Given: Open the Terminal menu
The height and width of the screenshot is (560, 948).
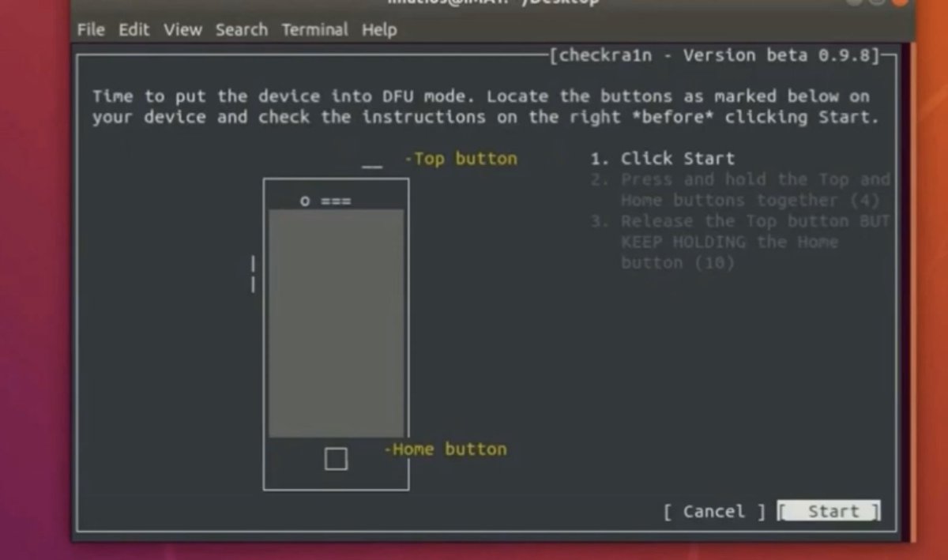Looking at the screenshot, I should pos(314,30).
